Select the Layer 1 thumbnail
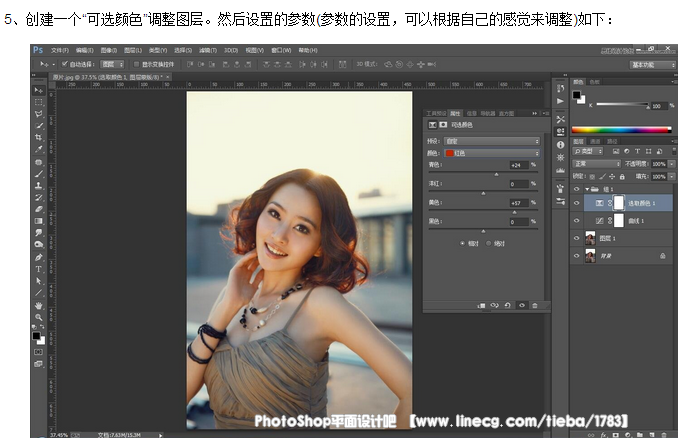This screenshot has width=678, height=438. [590, 238]
